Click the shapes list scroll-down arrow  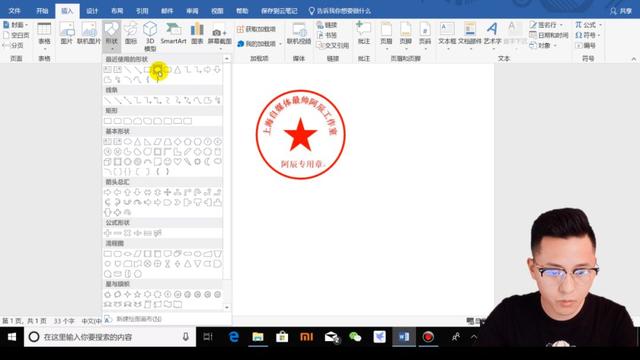(227, 307)
